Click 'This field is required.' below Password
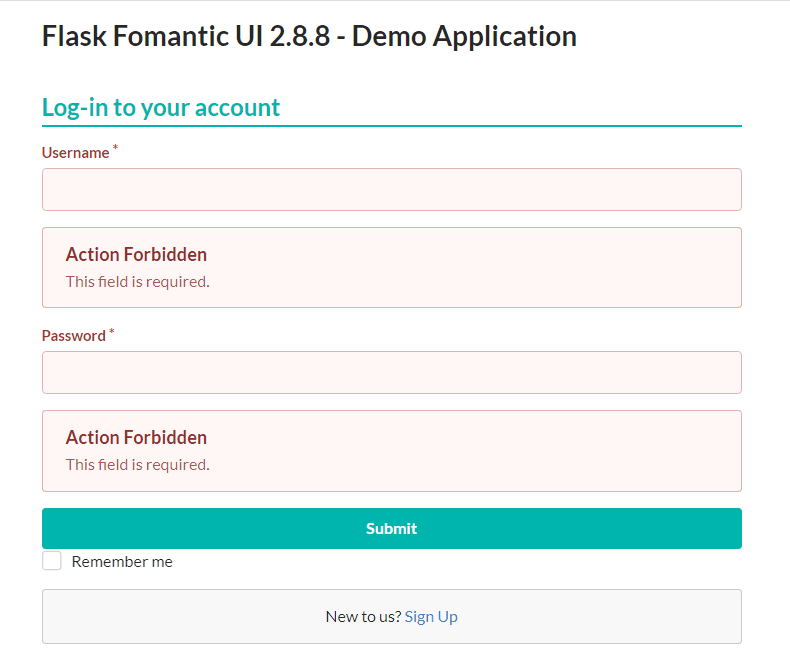The width and height of the screenshot is (790, 658). [x=138, y=465]
